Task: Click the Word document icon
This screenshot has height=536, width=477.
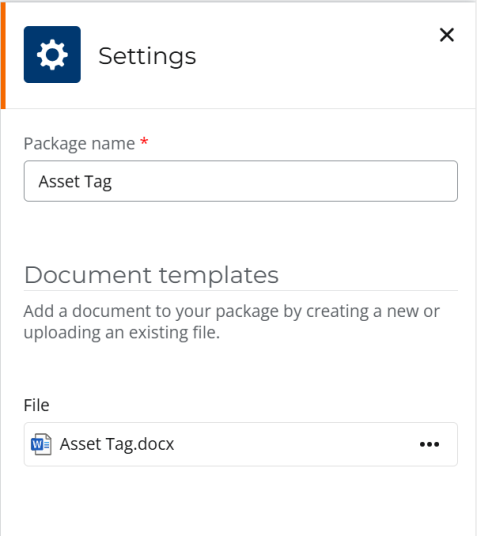Action: pyautogui.click(x=41, y=444)
